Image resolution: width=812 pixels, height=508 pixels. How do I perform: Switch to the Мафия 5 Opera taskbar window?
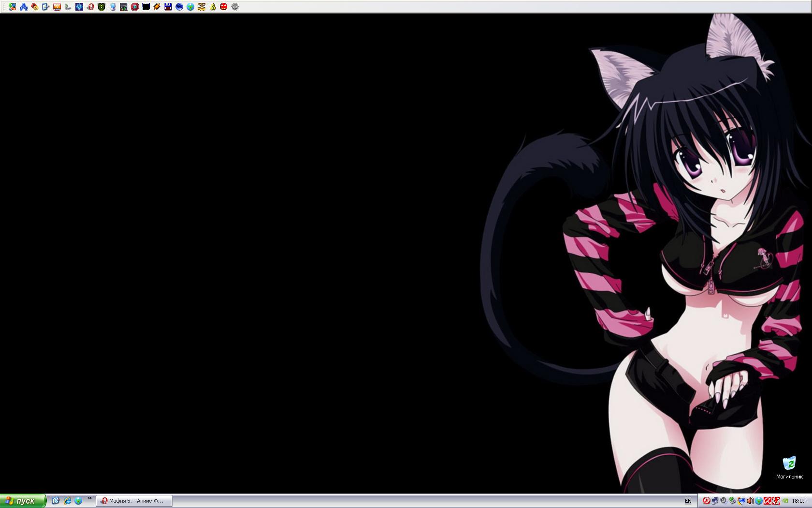coord(134,501)
